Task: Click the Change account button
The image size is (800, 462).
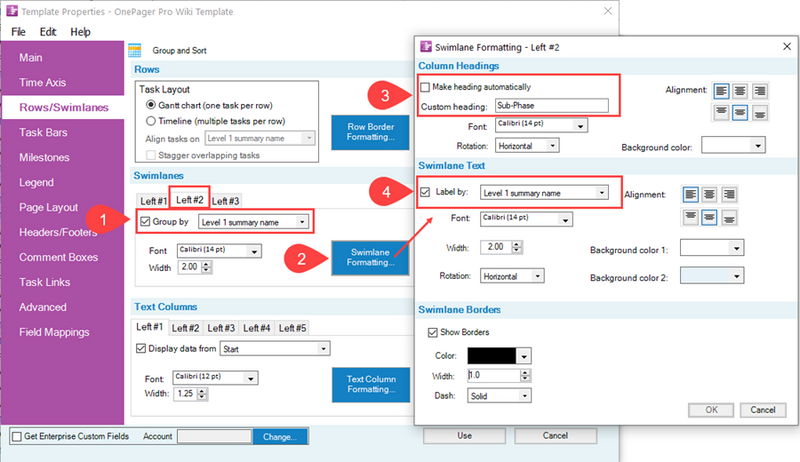Action: pyautogui.click(x=280, y=437)
